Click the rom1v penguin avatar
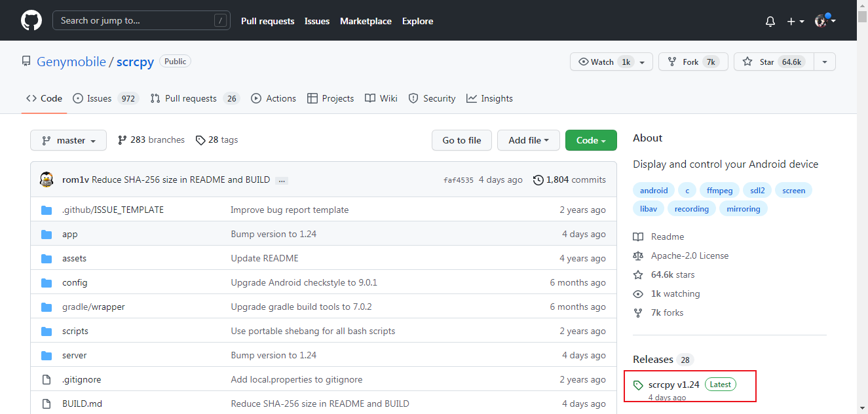 click(x=47, y=179)
